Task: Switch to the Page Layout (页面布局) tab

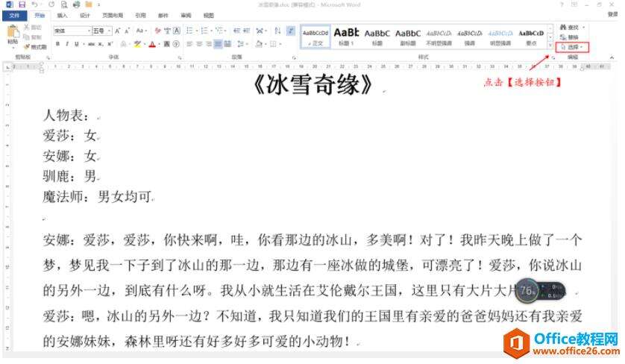Action: click(x=113, y=16)
